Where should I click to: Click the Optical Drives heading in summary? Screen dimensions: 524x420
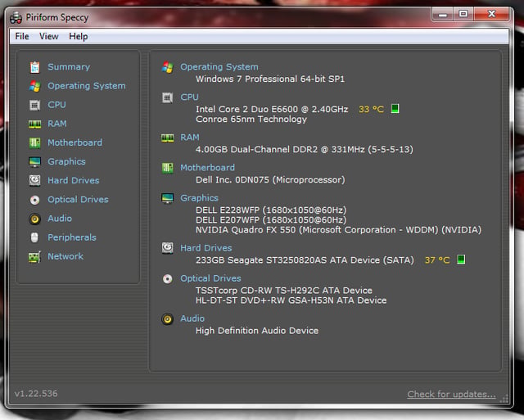[x=211, y=278]
